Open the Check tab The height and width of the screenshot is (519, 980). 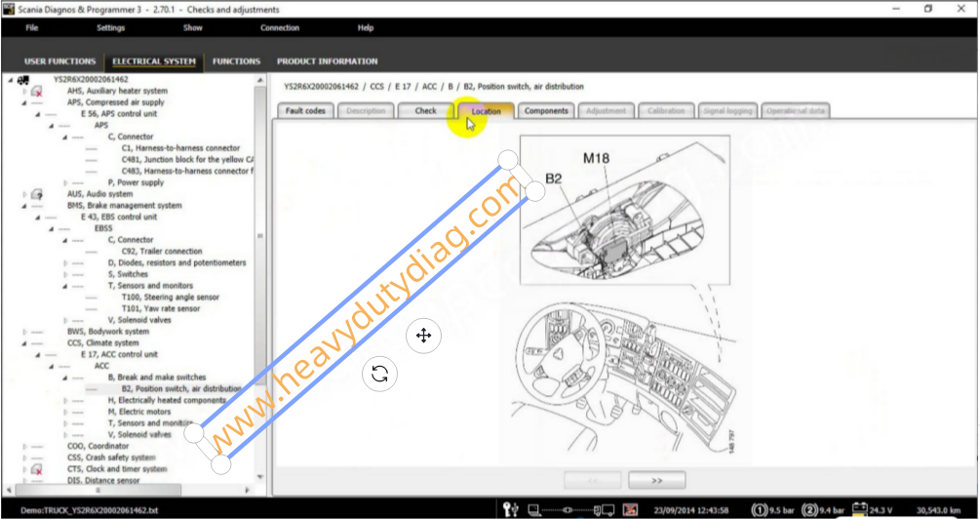coord(425,110)
